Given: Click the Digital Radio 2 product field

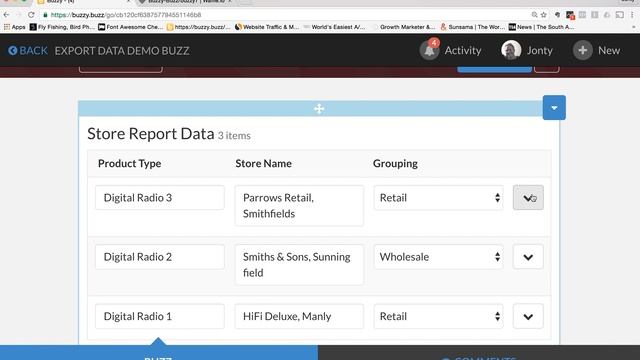Looking at the screenshot, I should [160, 257].
